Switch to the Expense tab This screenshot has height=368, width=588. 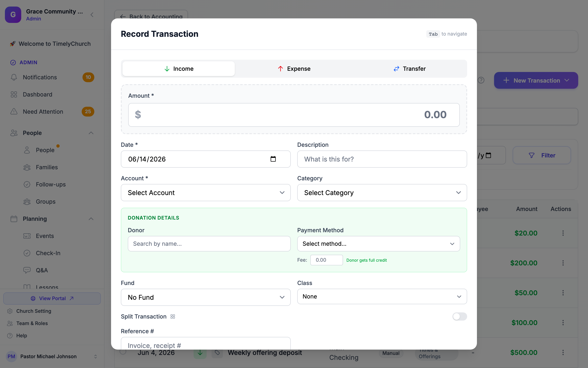click(x=294, y=69)
